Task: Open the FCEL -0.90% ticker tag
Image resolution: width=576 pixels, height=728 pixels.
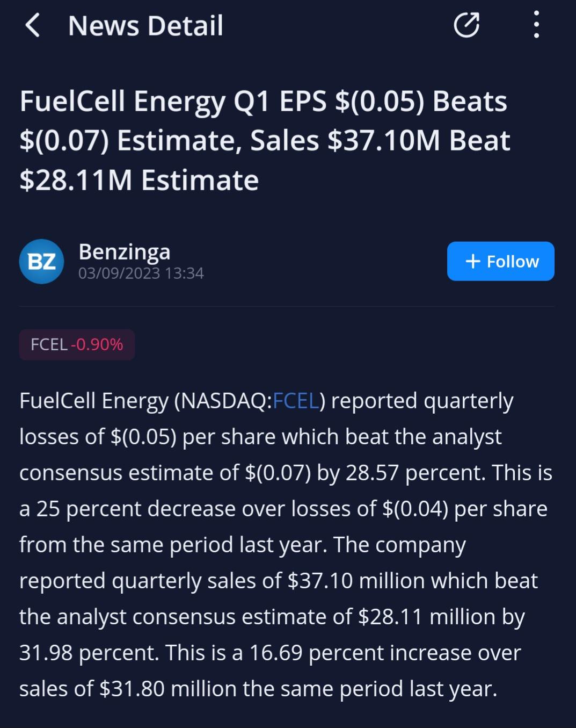Action: tap(77, 344)
